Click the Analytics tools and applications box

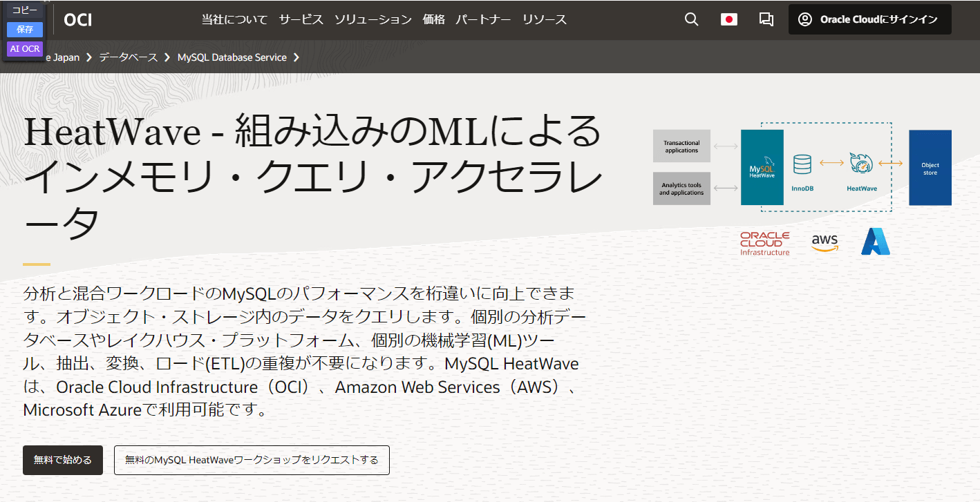pyautogui.click(x=681, y=189)
